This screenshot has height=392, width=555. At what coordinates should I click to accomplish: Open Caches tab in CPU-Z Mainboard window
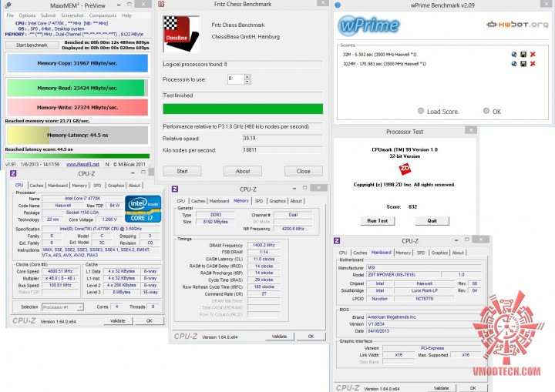tap(360, 253)
